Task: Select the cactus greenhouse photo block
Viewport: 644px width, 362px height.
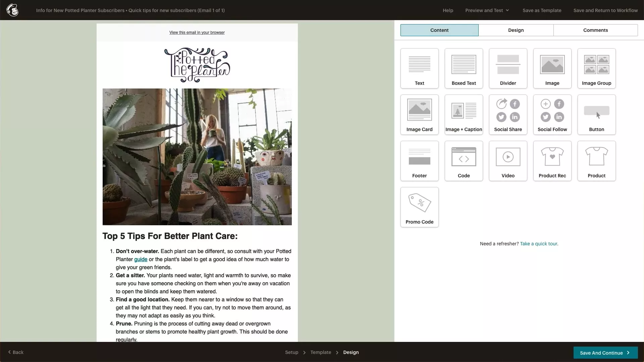Action: pos(197,157)
